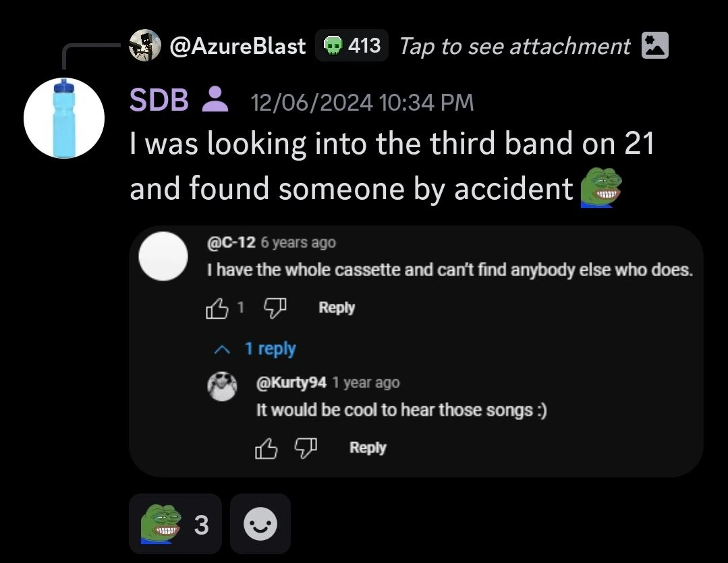Tap to see attachment text
Image resolution: width=728 pixels, height=563 pixels.
click(514, 46)
